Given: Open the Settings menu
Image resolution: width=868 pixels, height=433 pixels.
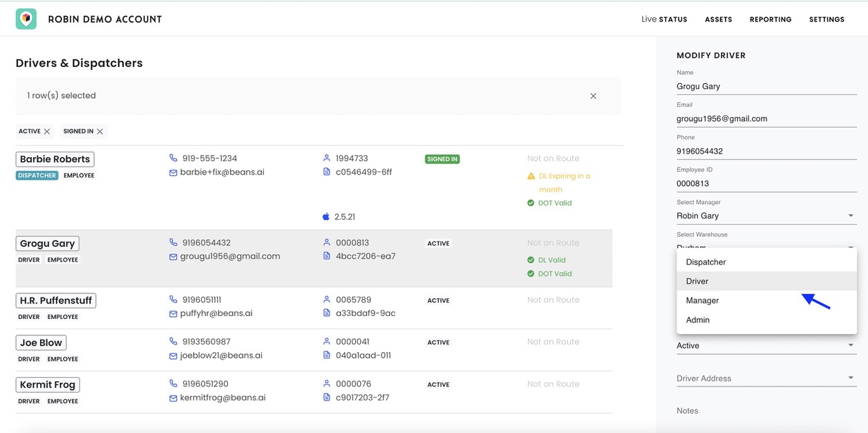Looking at the screenshot, I should pyautogui.click(x=827, y=19).
